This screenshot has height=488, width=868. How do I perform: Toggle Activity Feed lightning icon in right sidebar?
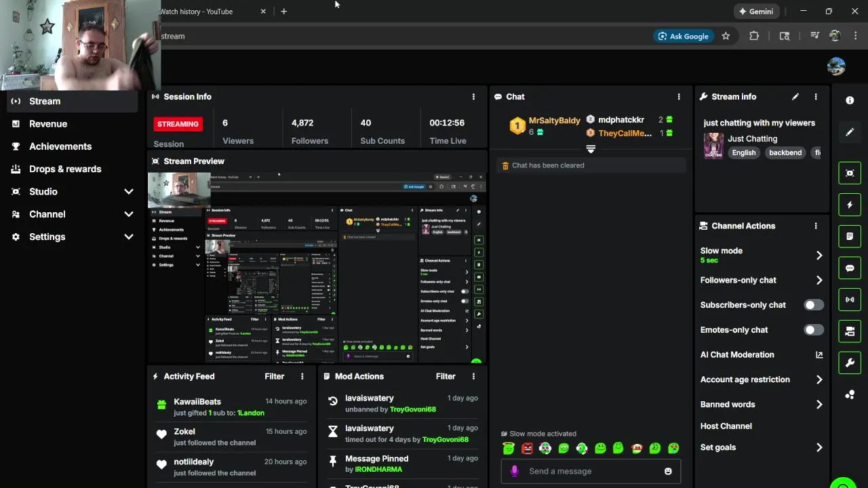[x=850, y=205]
